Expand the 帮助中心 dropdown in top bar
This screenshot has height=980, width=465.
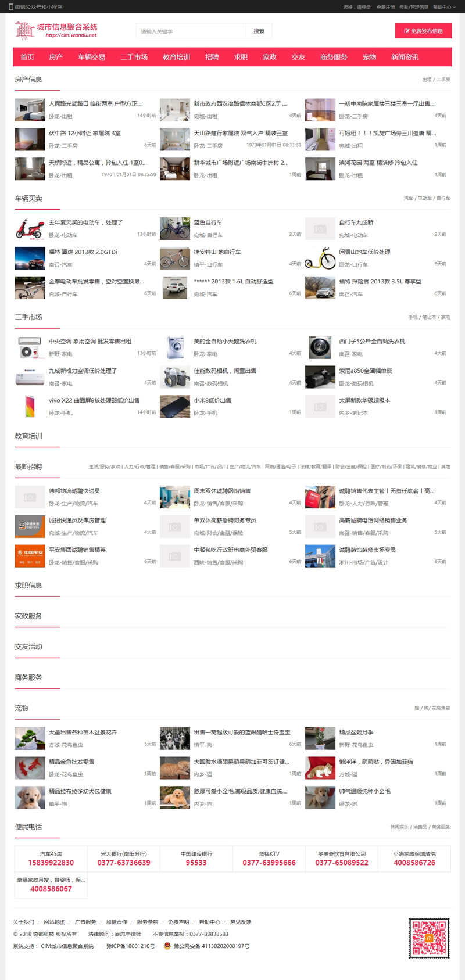442,7
